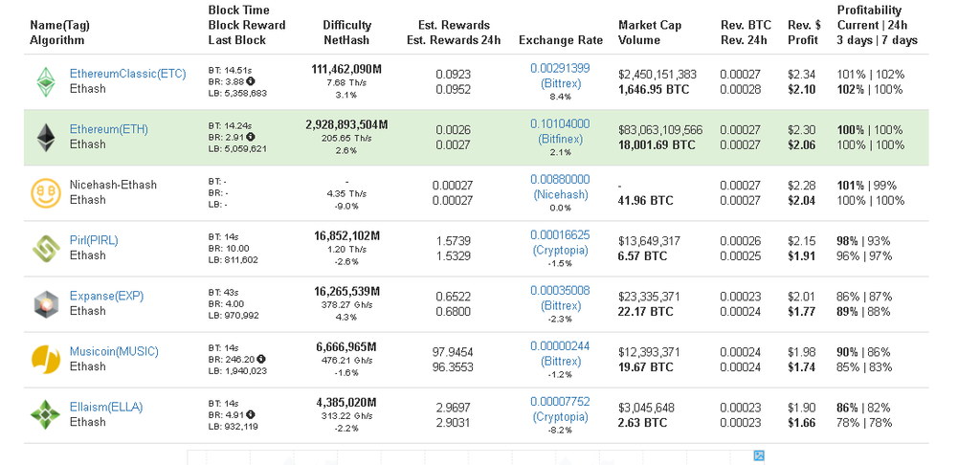
Task: Click the Ethereum black diamond logo
Action: (45, 138)
